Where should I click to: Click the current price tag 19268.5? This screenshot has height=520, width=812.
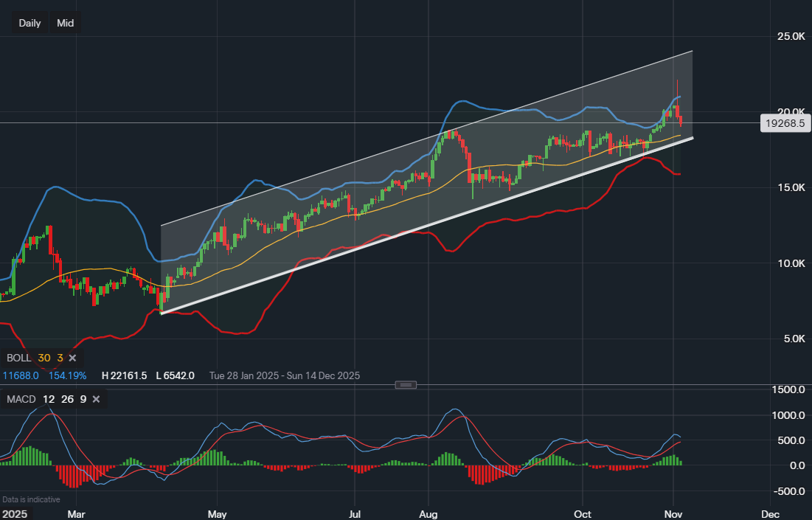click(x=784, y=123)
